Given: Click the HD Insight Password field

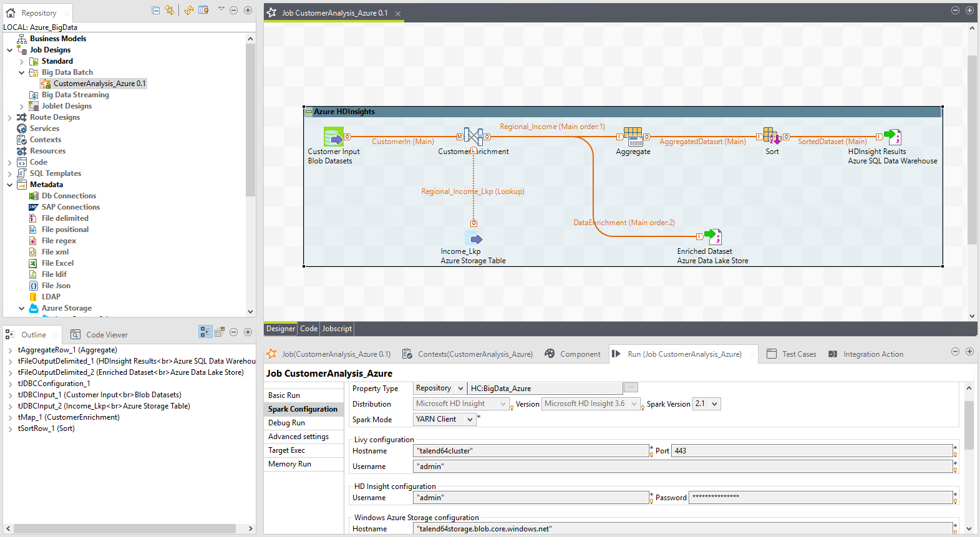Looking at the screenshot, I should (820, 497).
